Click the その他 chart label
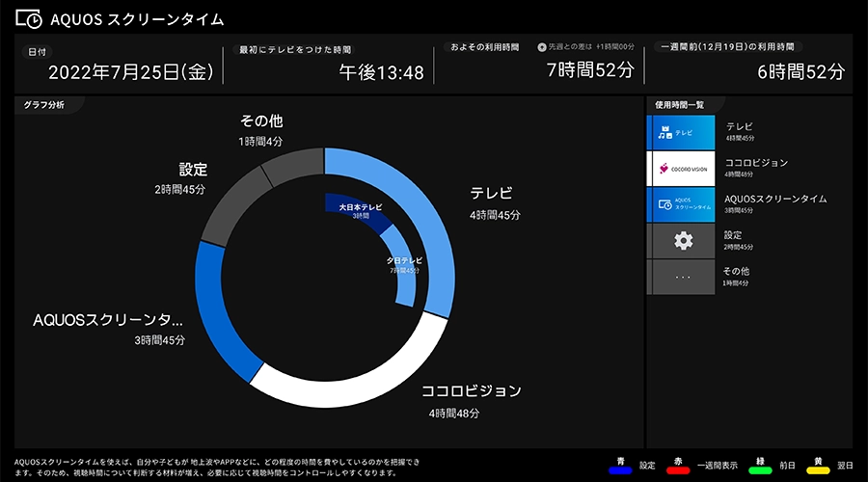This screenshot has width=868, height=482. 261,121
